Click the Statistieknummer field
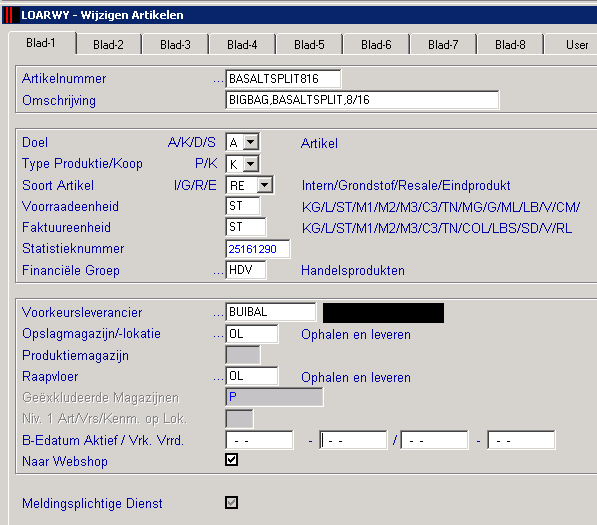Screen dimensions: 597x525 (258, 249)
